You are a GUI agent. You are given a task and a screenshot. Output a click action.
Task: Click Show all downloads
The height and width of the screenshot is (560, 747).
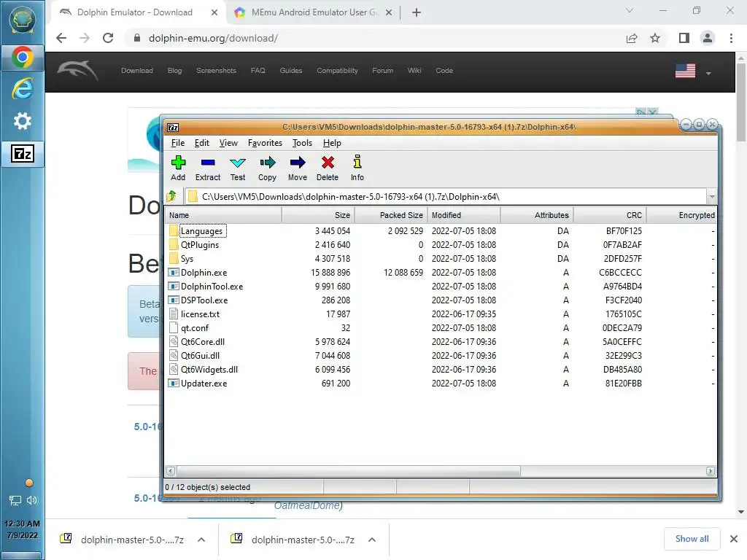[692, 539]
